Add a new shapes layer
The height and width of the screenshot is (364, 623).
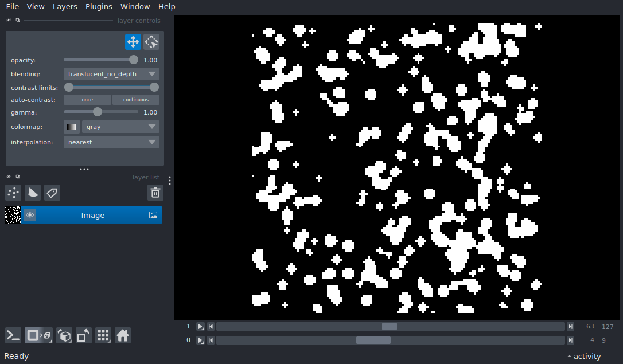pyautogui.click(x=33, y=193)
